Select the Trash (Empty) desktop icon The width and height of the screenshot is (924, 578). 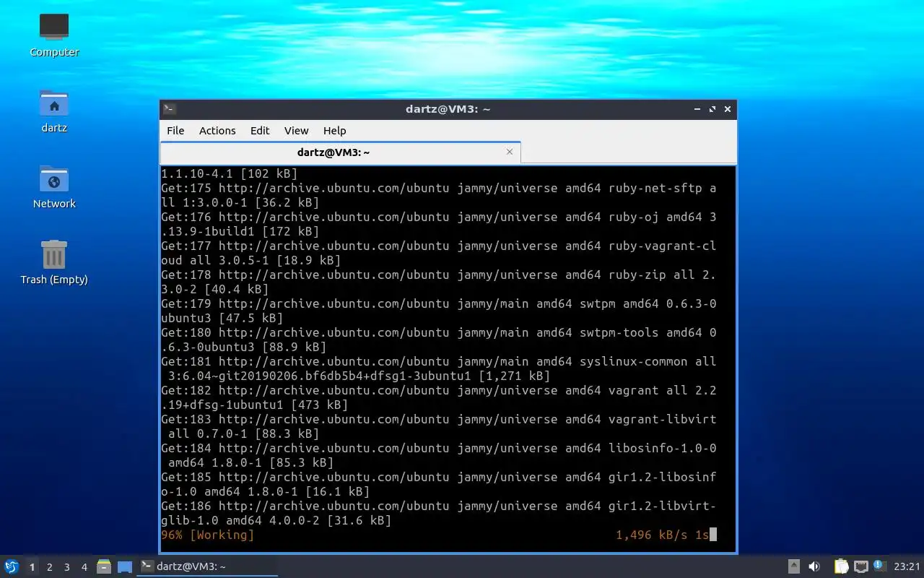point(54,262)
